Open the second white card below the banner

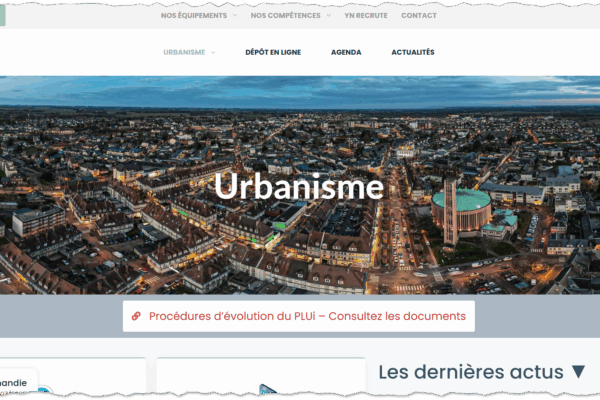260,380
